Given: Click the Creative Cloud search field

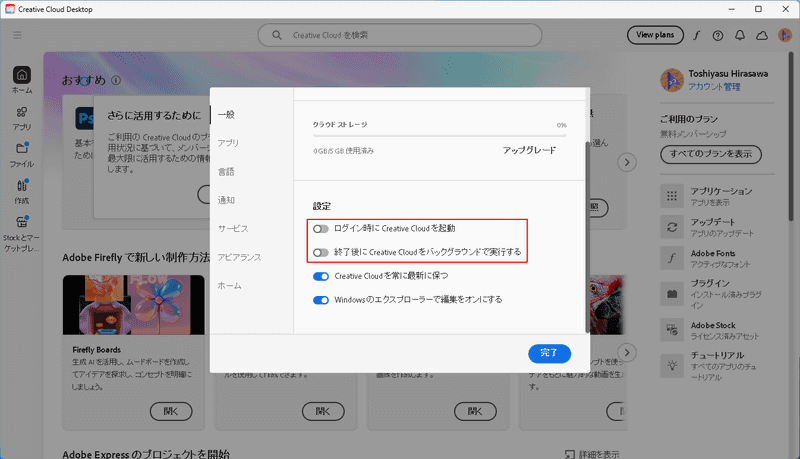Looking at the screenshot, I should point(399,35).
